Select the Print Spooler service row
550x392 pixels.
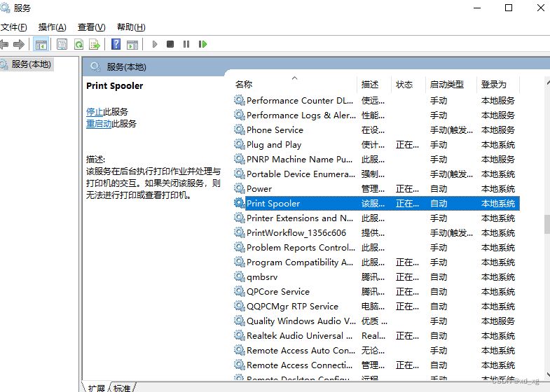click(376, 204)
